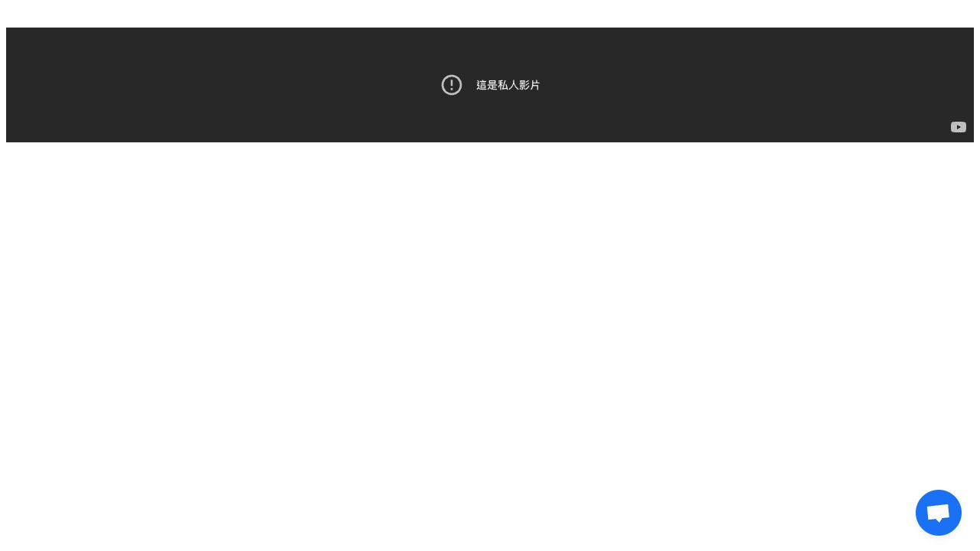Show the support chat launcher
This screenshot has width=980, height=551.
[938, 513]
